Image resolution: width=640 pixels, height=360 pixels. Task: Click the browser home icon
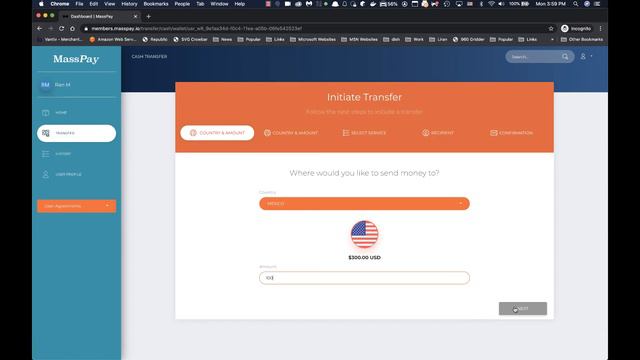tap(72, 29)
